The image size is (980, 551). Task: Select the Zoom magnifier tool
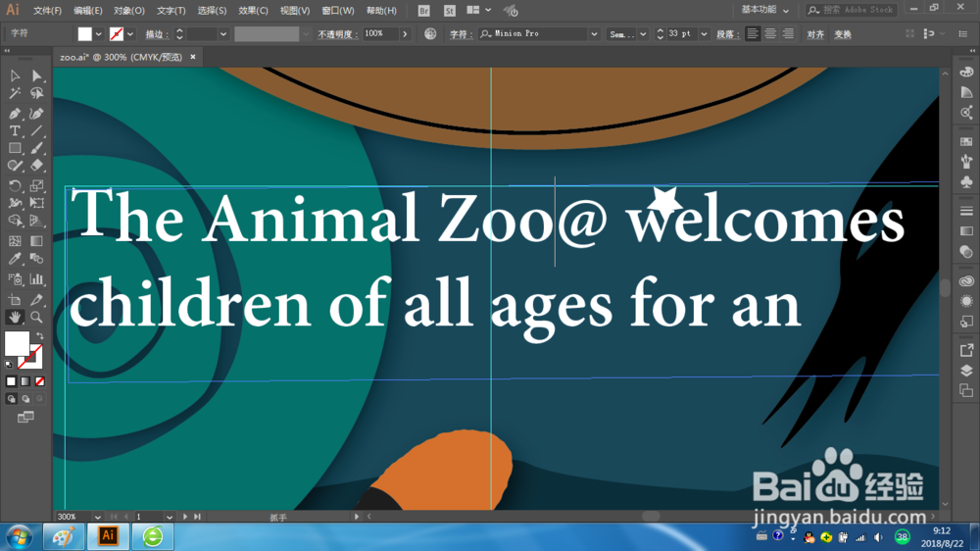tap(37, 317)
